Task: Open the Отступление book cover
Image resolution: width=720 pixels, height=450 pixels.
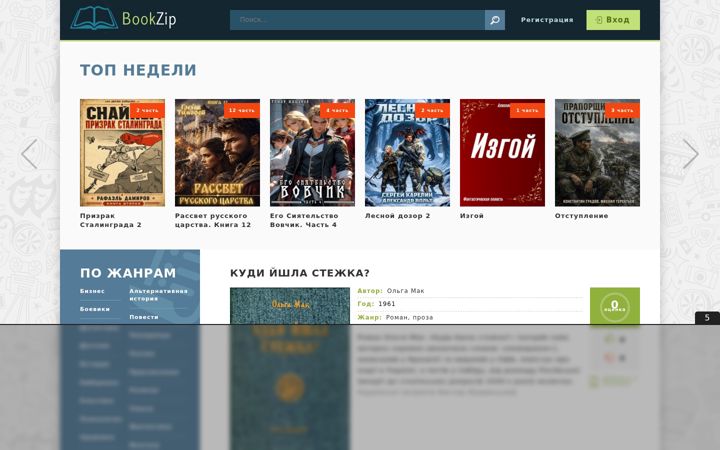Action: click(597, 152)
